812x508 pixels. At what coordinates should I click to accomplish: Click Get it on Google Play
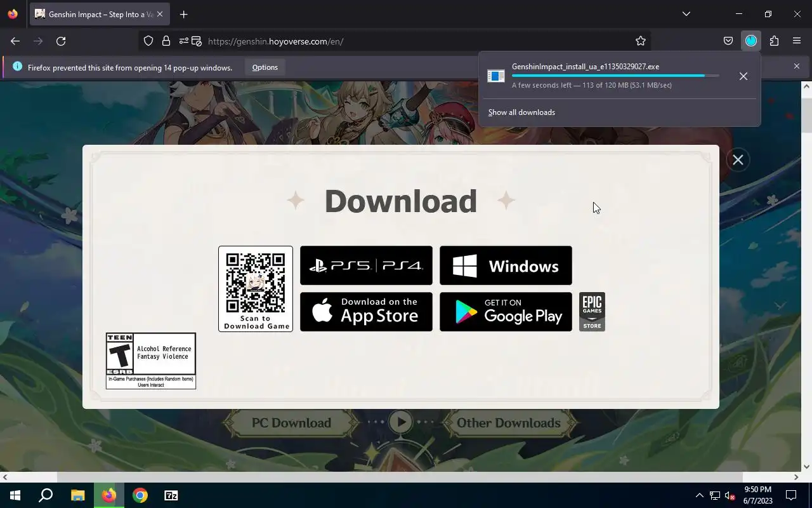(x=506, y=312)
